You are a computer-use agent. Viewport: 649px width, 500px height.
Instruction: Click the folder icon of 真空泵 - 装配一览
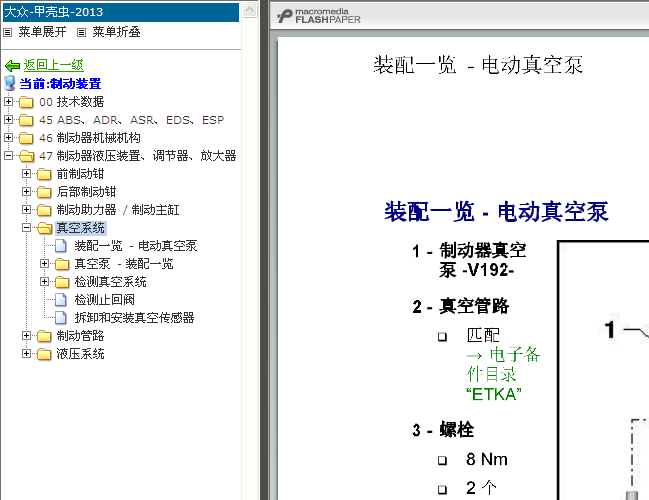point(62,264)
